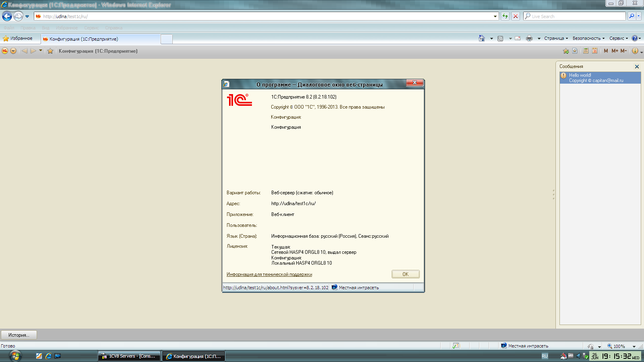Screen dimensions: 644x362
Task: Click the status bar checklist warning icon
Action: 456,346
